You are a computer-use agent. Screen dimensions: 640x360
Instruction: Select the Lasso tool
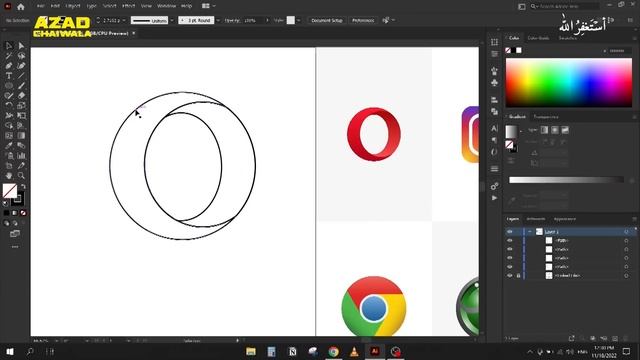point(21,56)
